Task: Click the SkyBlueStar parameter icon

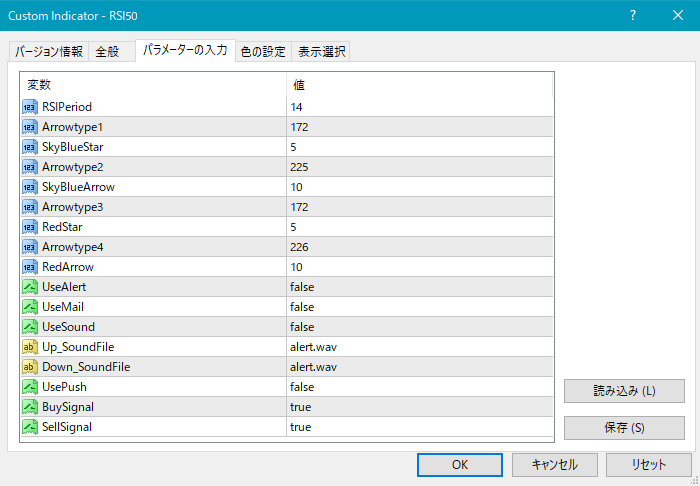Action: 29,147
